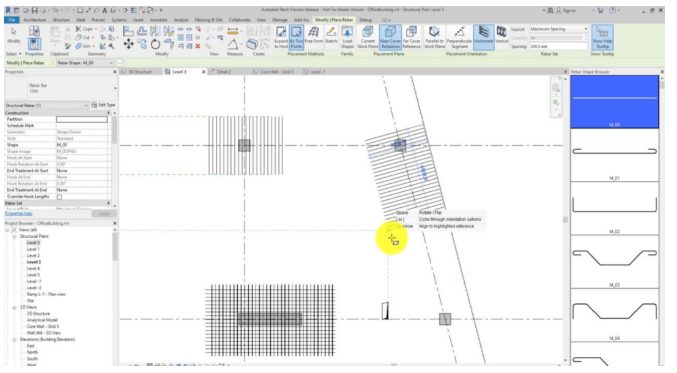The height and width of the screenshot is (373, 677).
Task: Toggle Show Help Tooltip
Action: click(602, 37)
